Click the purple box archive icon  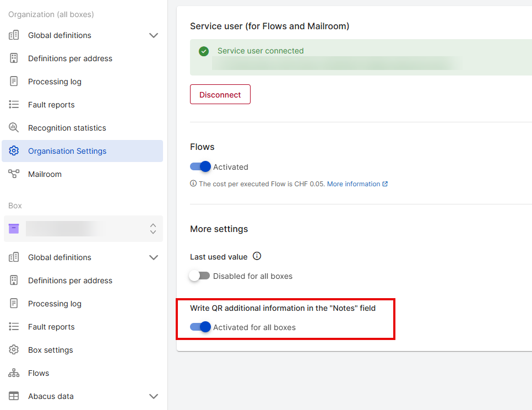(x=14, y=228)
